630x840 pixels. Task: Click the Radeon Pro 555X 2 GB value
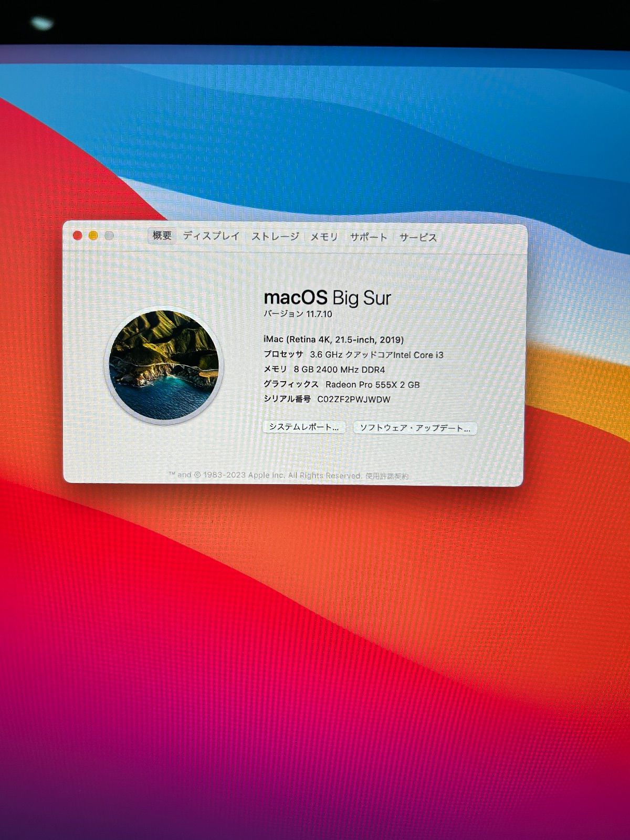click(373, 384)
